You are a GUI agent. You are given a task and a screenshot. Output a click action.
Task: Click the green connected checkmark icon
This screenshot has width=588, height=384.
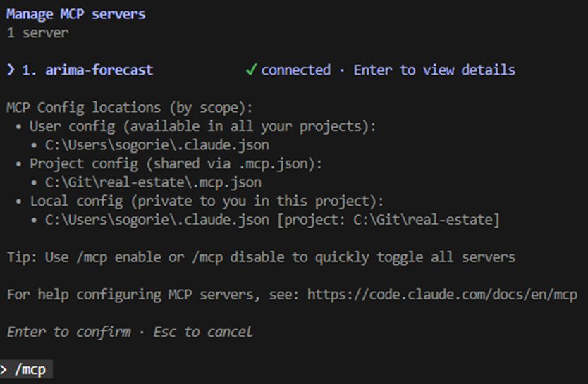tap(251, 70)
